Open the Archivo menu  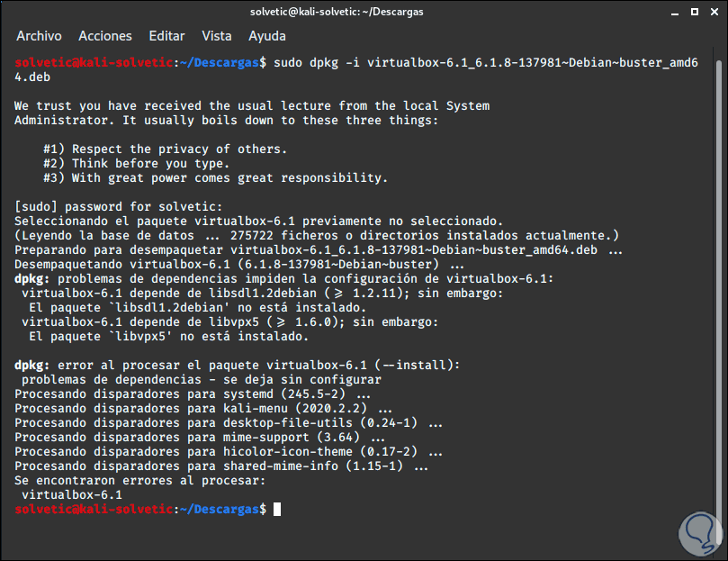(x=39, y=36)
